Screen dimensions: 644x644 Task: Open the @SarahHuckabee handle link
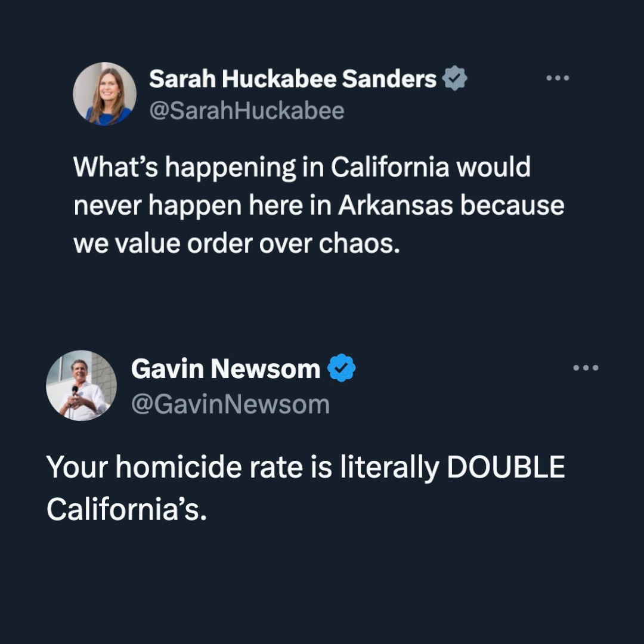pyautogui.click(x=246, y=111)
